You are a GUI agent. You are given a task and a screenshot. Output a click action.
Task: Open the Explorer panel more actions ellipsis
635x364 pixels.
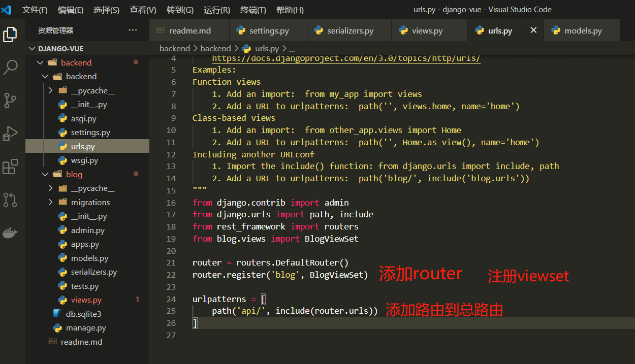[x=133, y=30]
